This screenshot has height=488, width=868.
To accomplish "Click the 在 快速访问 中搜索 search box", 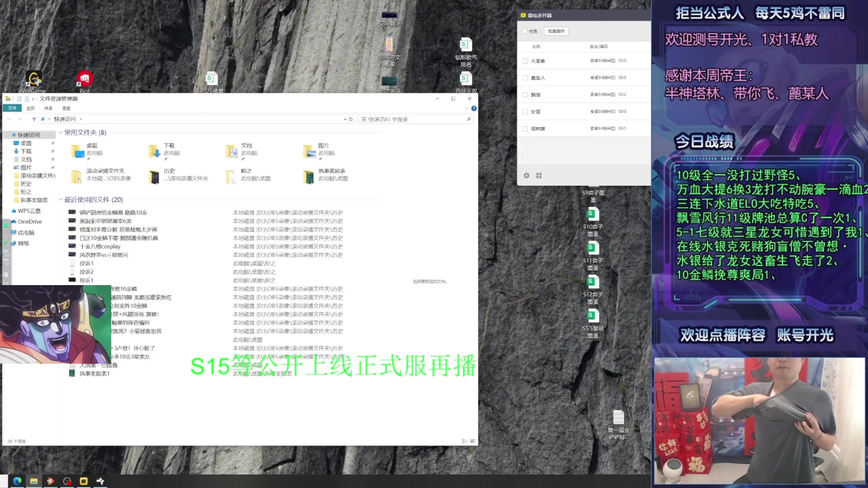I will (x=415, y=119).
